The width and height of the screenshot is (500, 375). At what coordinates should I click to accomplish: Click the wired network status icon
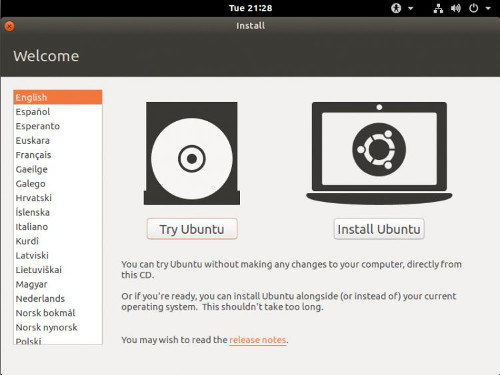point(438,8)
